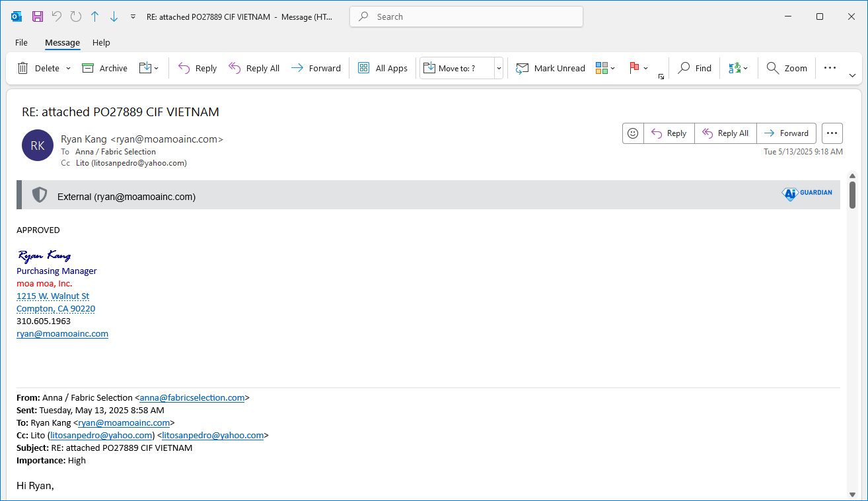Expand the Delete dropdown arrow
This screenshot has height=501, width=868.
[x=68, y=68]
